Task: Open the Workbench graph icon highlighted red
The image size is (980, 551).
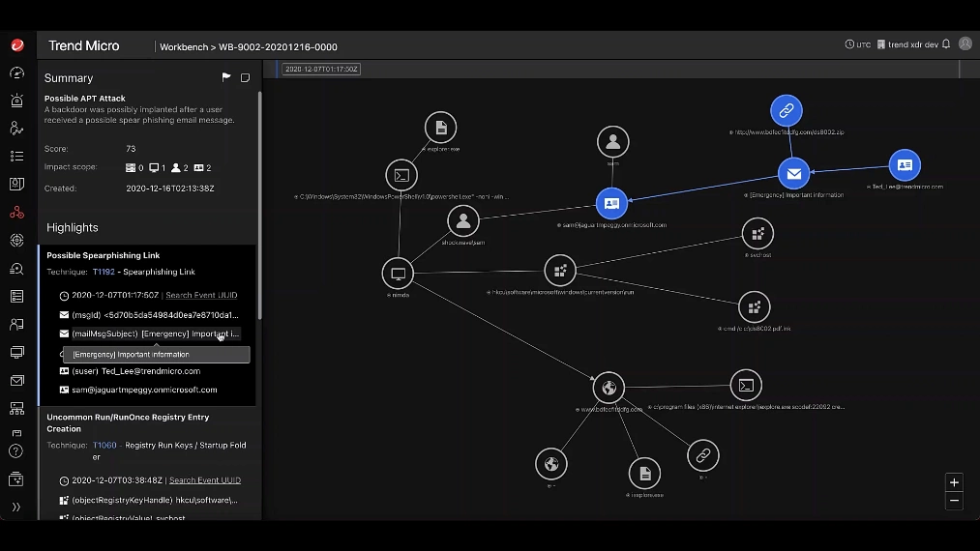Action: [x=16, y=213]
